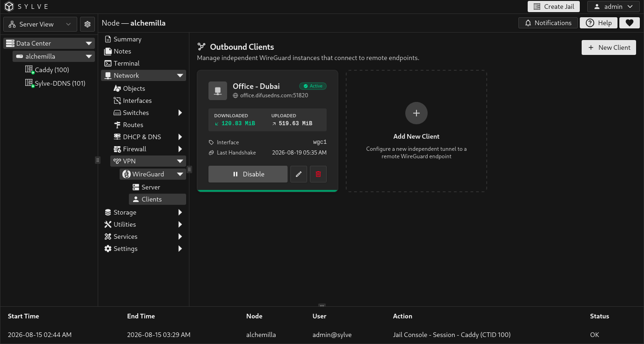Select the Clients menu item

(x=157, y=199)
